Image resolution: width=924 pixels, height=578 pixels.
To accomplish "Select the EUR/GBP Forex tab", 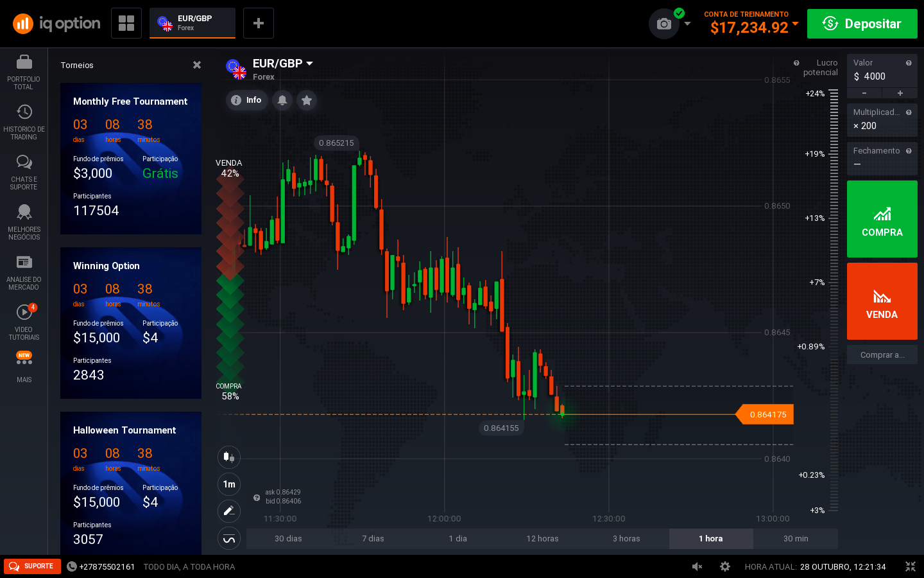I will tap(193, 23).
